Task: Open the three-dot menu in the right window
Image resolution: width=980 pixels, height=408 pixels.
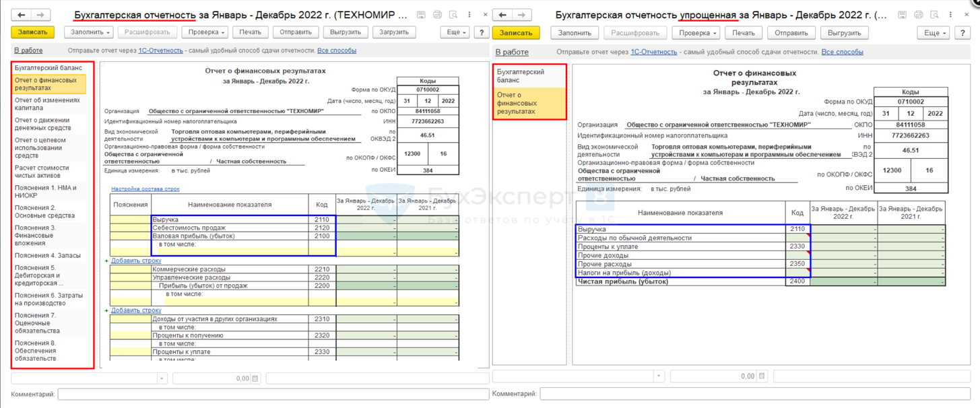Action: pos(950,15)
